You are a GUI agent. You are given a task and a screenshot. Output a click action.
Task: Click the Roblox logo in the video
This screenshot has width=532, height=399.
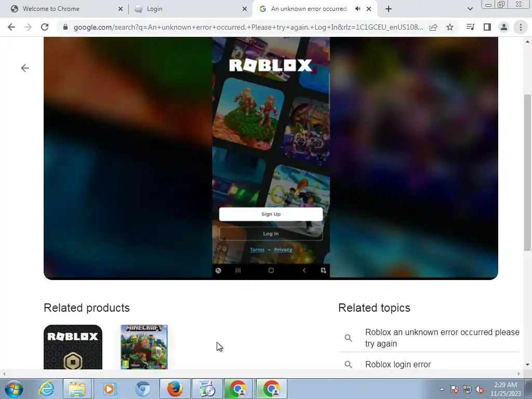click(x=270, y=65)
